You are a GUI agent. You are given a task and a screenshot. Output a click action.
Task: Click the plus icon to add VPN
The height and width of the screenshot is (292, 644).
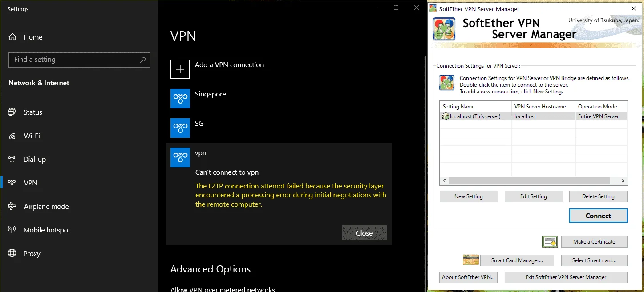180,69
